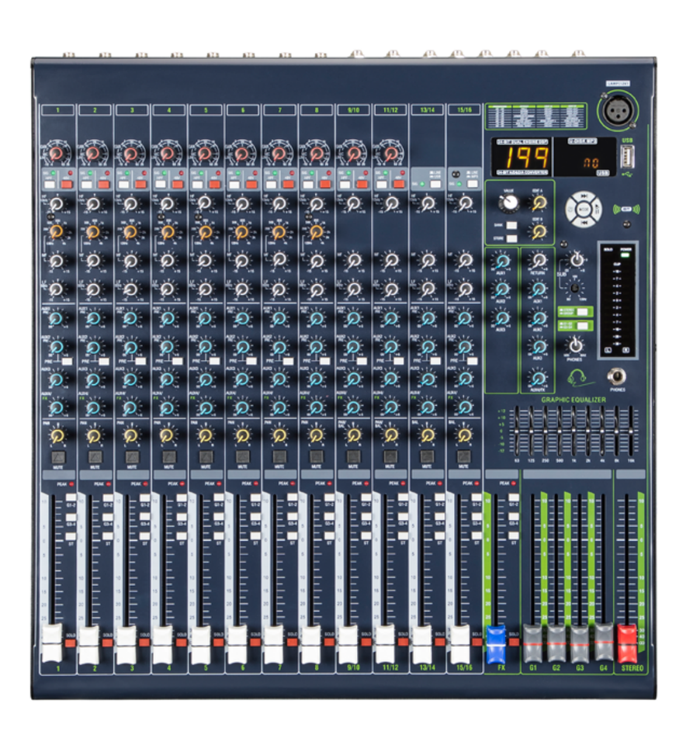Click the USB port beside the MP3 display
This screenshot has width=700, height=745.
click(627, 157)
